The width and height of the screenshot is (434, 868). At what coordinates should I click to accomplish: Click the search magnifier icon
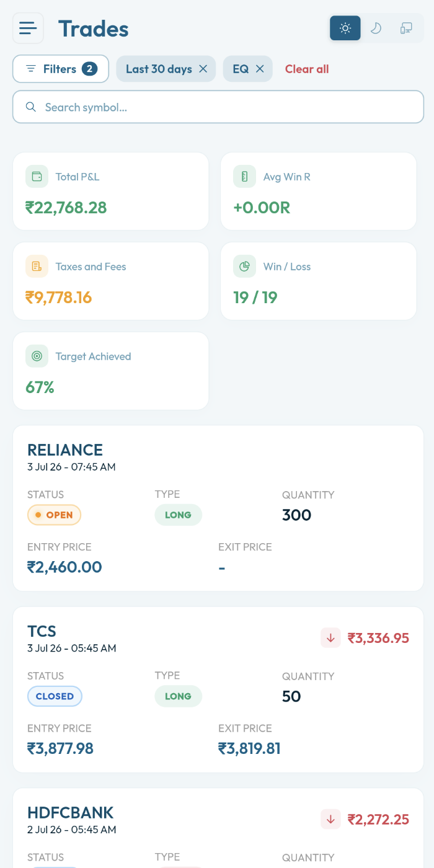[x=30, y=107]
